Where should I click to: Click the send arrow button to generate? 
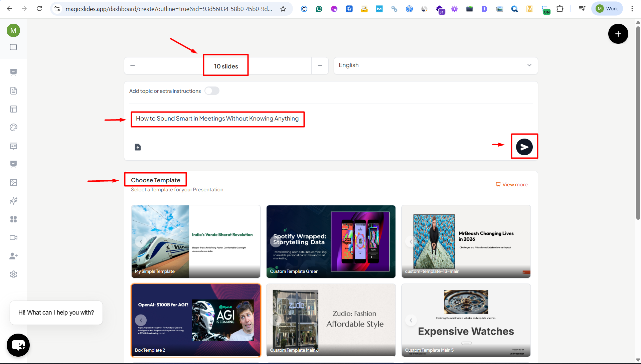pos(524,147)
